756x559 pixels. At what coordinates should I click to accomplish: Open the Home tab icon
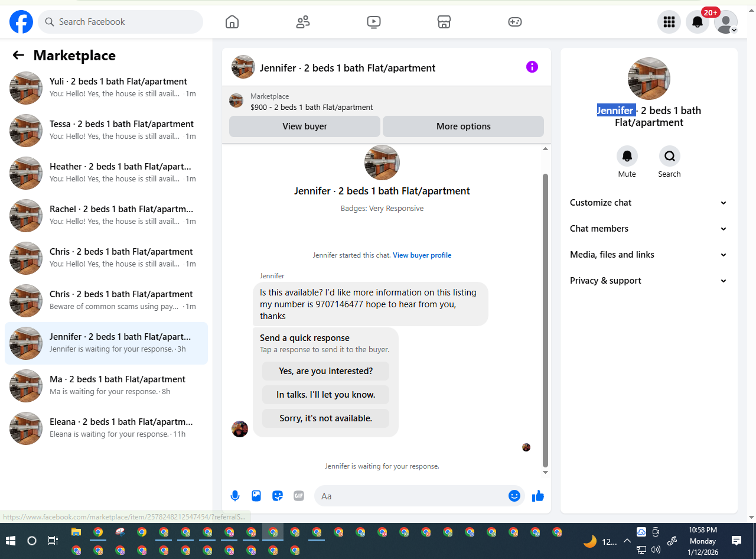click(x=232, y=22)
